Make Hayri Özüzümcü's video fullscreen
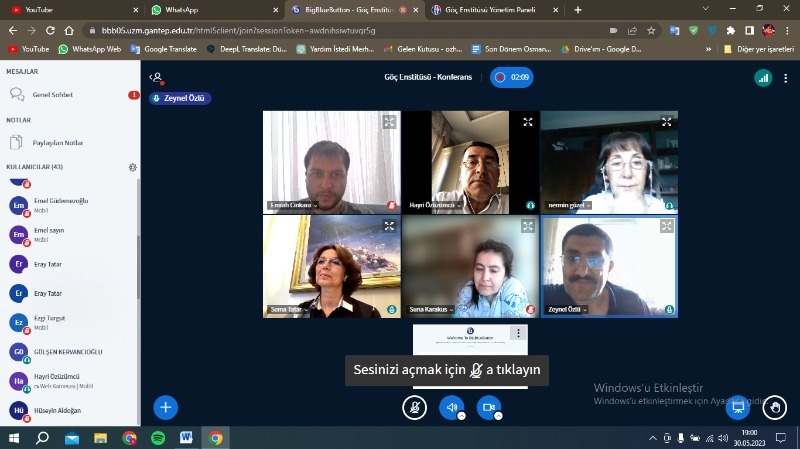Screen dimensions: 800x449 (x=528, y=122)
